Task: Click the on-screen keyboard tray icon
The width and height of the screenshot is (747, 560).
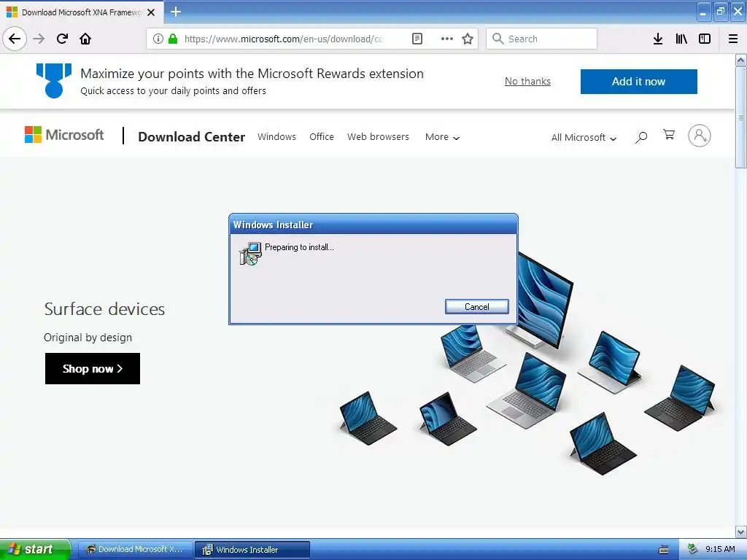Action: tap(663, 550)
